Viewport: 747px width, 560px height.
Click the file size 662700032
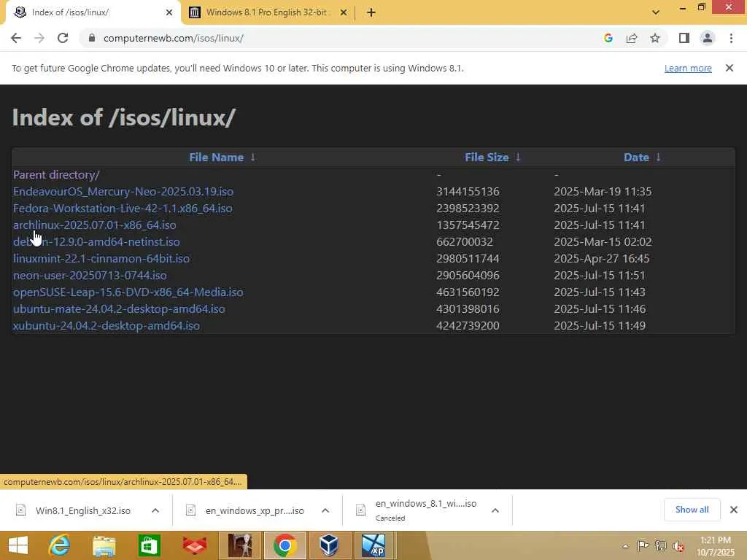[464, 242]
